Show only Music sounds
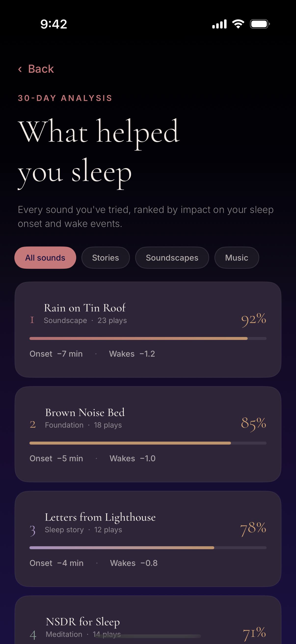The height and width of the screenshot is (644, 296). tap(237, 258)
